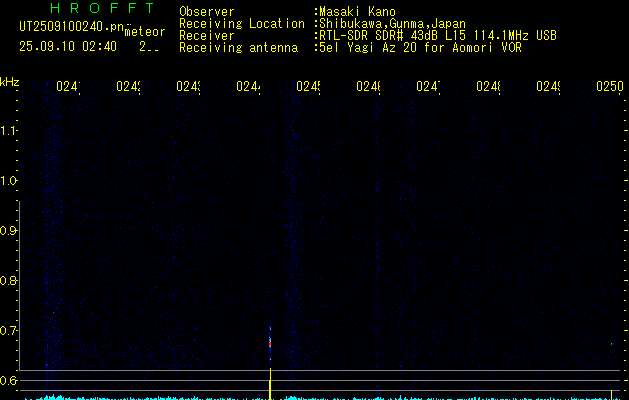
Task: Click the 0247 time axis marker
Action: tap(428, 86)
